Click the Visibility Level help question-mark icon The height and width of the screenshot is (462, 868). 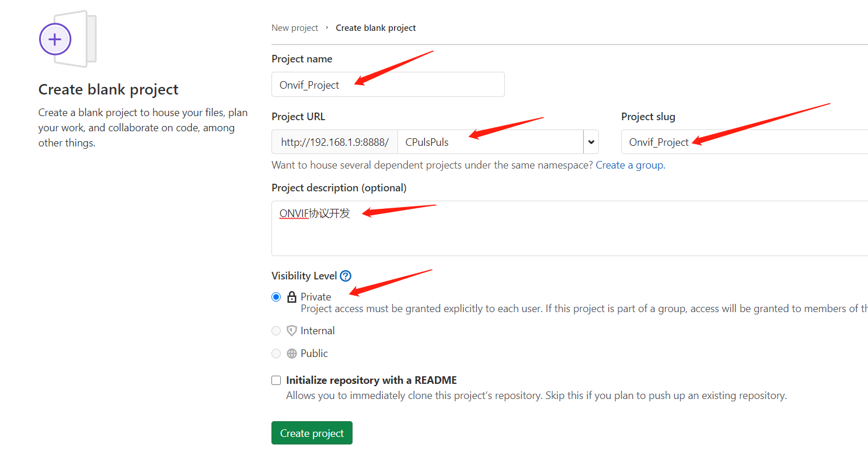(x=346, y=276)
